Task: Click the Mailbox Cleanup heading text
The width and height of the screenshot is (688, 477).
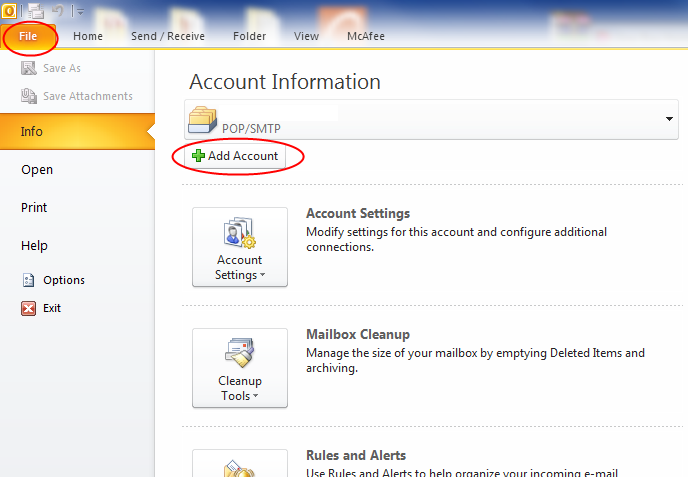Action: 358,334
